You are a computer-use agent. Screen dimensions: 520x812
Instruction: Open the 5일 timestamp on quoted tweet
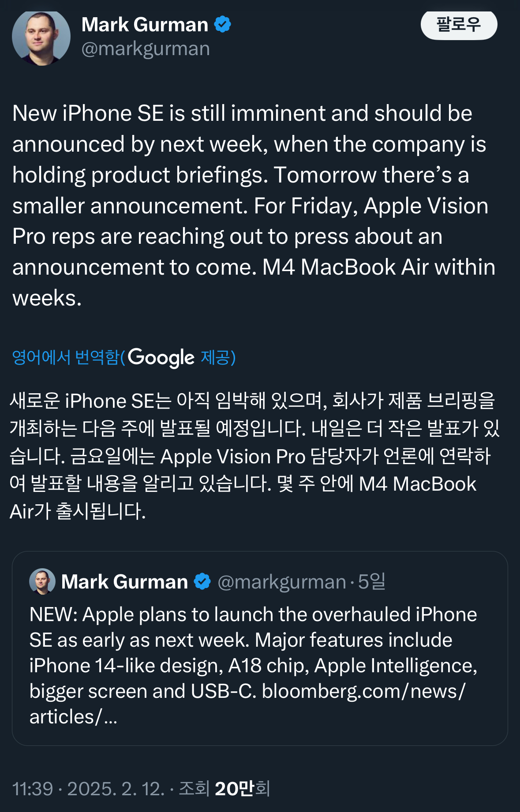pyautogui.click(x=372, y=582)
